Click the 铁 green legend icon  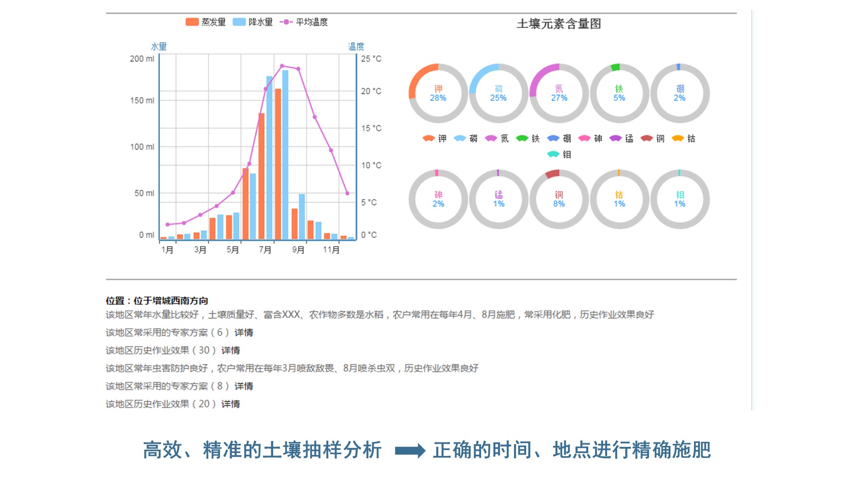522,138
